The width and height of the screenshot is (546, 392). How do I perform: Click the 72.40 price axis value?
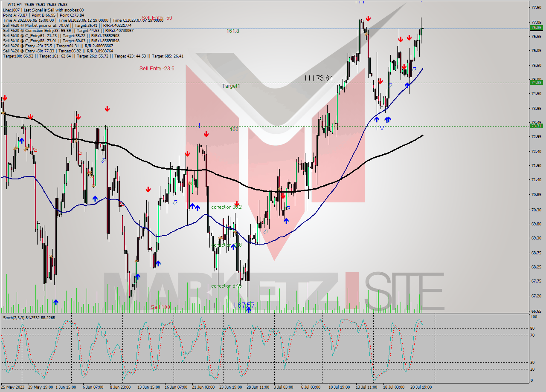click(536, 151)
